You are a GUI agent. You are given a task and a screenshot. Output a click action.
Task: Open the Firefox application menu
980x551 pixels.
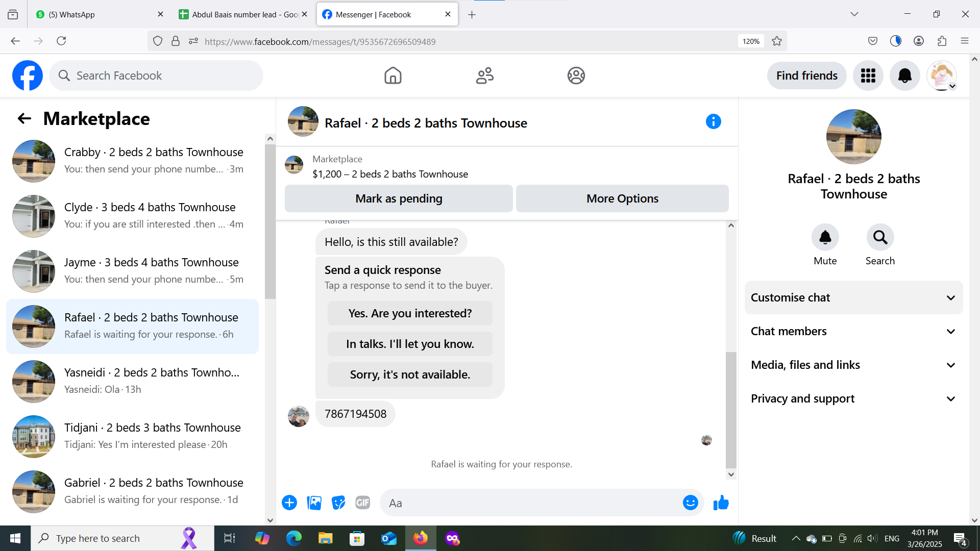point(965,41)
